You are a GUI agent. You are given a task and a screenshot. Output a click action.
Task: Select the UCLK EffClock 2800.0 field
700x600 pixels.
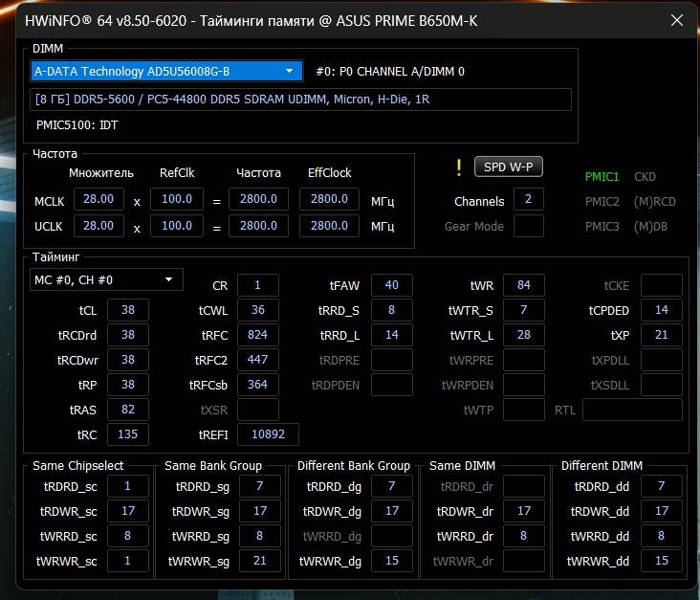coord(329,226)
